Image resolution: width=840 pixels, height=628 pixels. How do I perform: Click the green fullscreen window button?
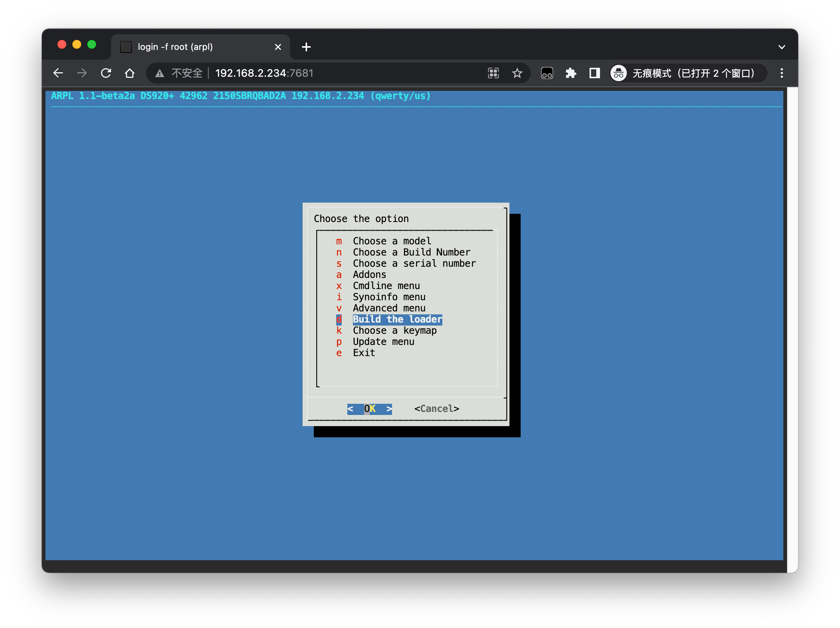click(92, 45)
